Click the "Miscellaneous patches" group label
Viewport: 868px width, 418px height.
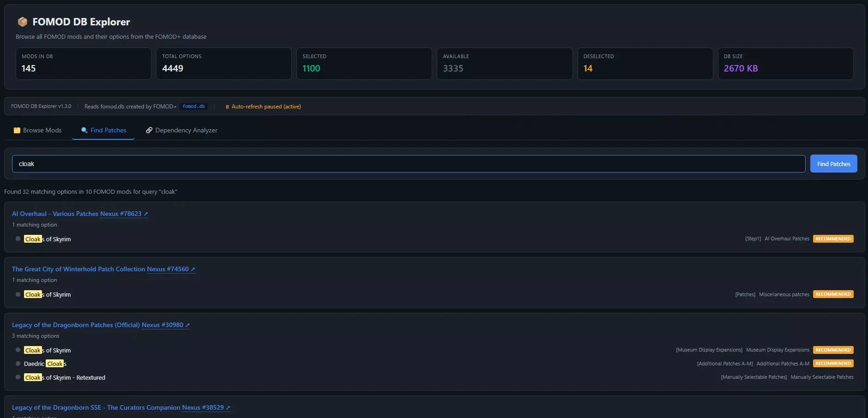point(784,294)
